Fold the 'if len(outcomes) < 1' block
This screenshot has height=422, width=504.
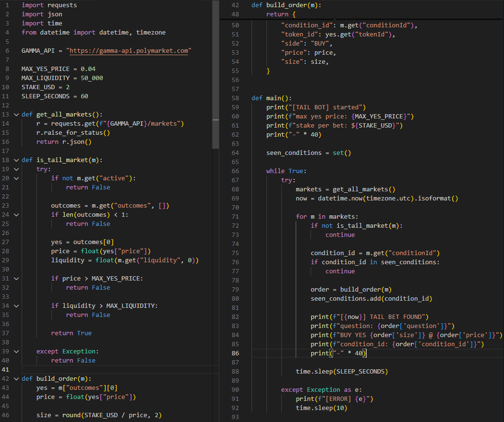coord(16,214)
